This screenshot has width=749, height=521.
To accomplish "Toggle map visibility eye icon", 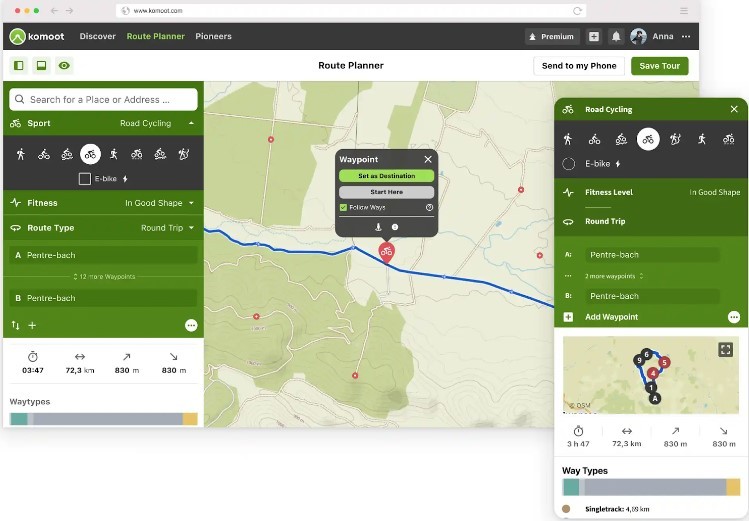I will (64, 65).
